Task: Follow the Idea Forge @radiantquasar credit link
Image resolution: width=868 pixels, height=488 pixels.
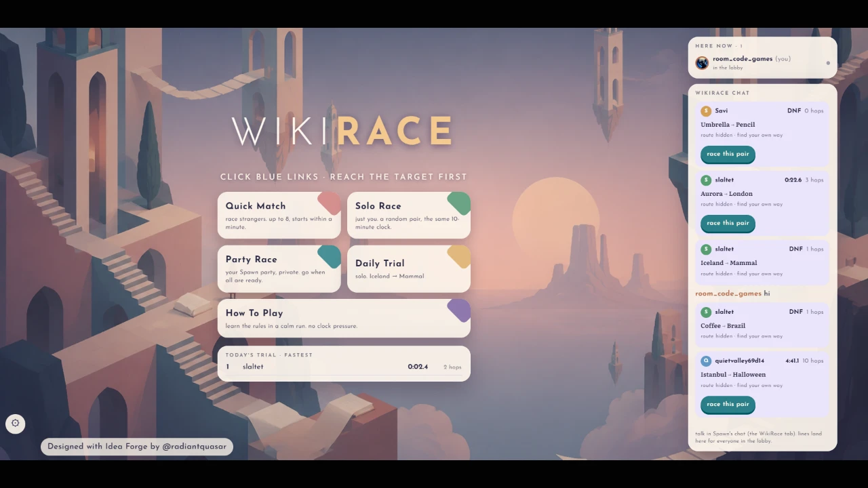Action: pyautogui.click(x=137, y=447)
